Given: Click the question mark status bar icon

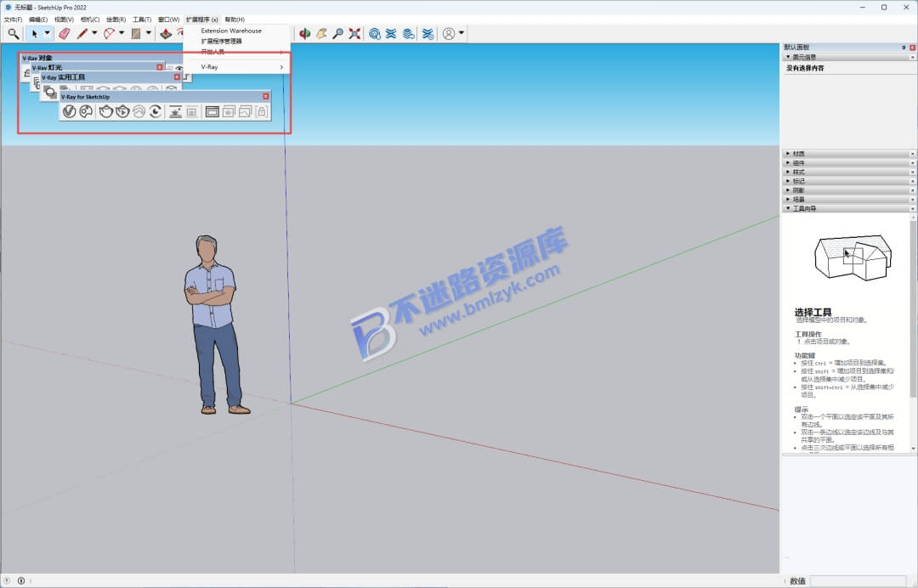Looking at the screenshot, I should pyautogui.click(x=8, y=580).
